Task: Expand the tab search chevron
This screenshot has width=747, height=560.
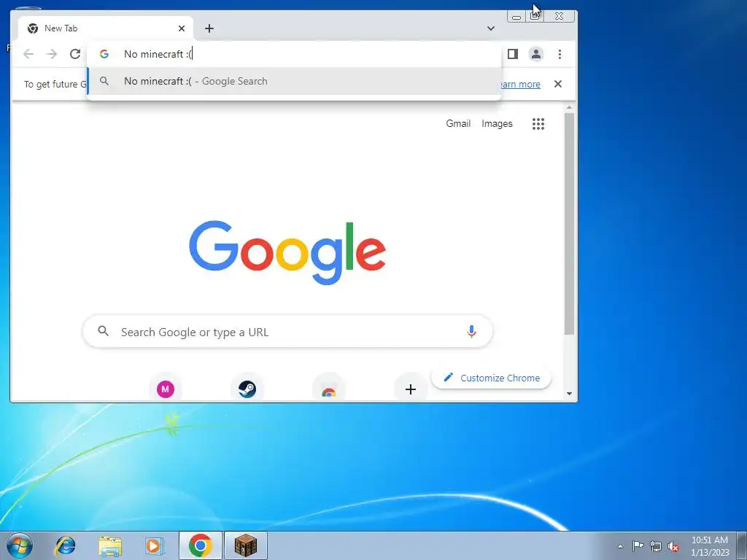Action: pos(491,28)
